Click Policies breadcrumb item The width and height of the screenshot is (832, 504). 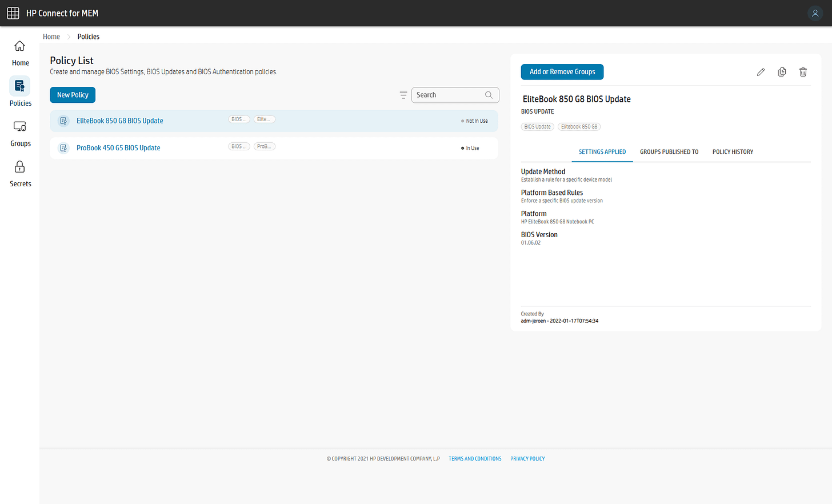pyautogui.click(x=89, y=37)
